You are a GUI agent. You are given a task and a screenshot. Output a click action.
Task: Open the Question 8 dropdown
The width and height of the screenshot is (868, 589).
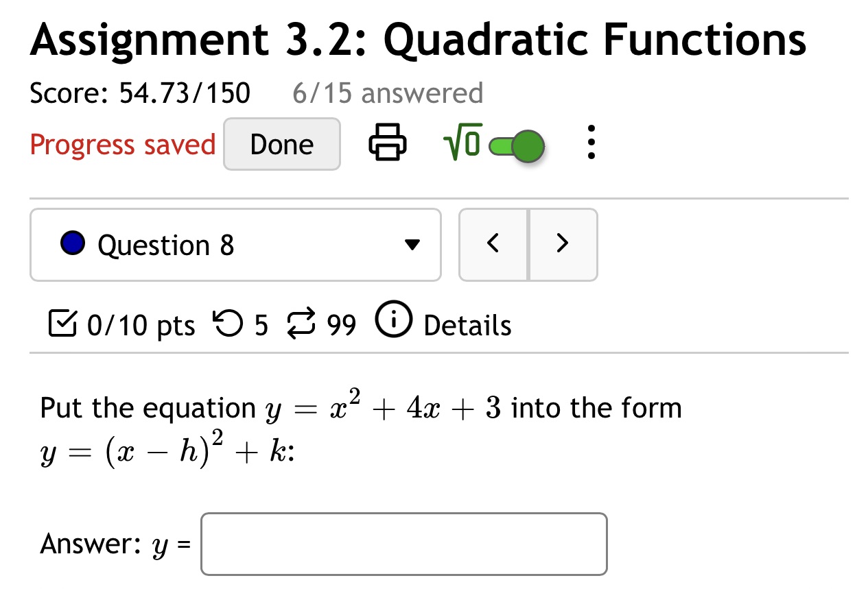pos(235,245)
